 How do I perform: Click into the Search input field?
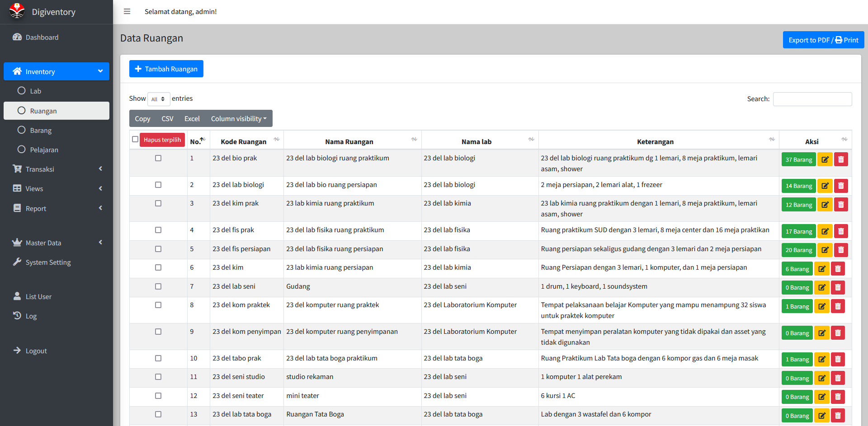pyautogui.click(x=812, y=99)
